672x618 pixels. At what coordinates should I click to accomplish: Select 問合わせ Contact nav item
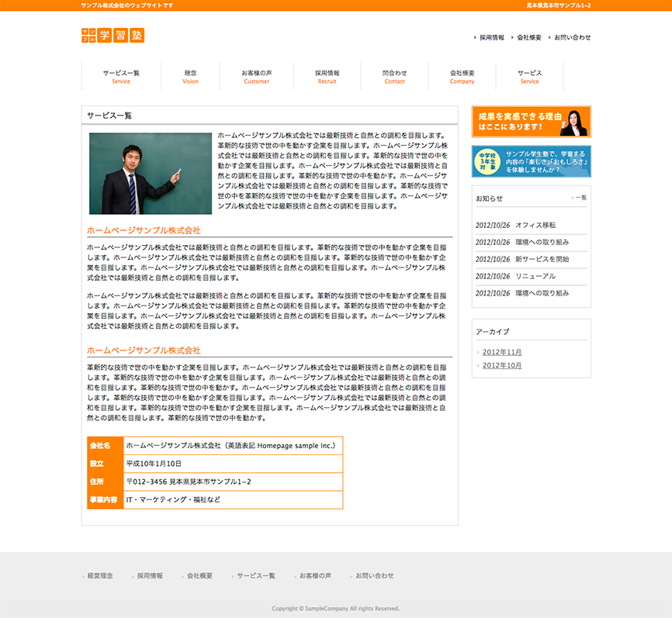point(394,77)
